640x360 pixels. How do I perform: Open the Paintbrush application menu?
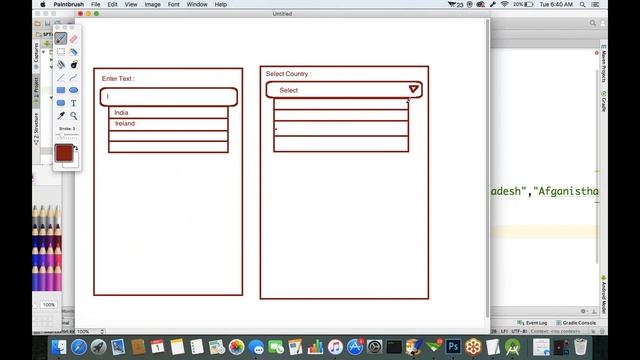[x=69, y=4]
